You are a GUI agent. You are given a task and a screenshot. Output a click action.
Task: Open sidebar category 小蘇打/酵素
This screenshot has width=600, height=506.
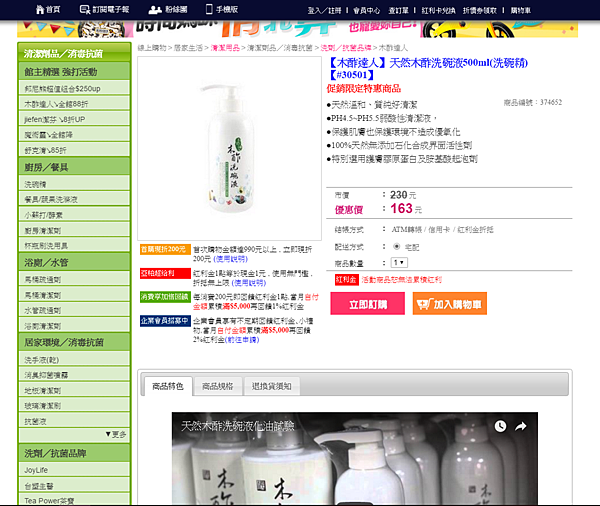tap(74, 215)
